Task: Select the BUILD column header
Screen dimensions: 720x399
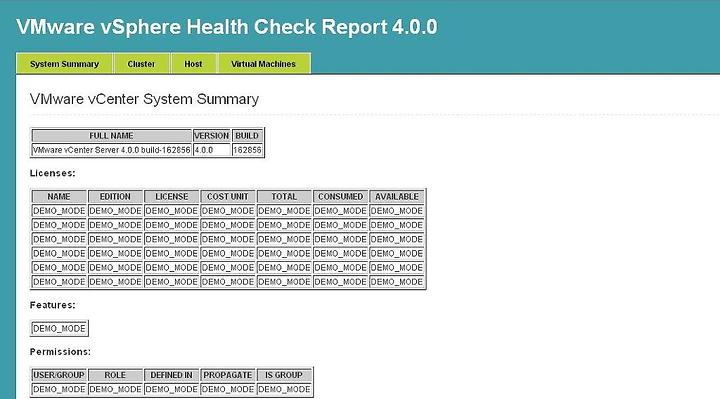Action: coord(247,136)
